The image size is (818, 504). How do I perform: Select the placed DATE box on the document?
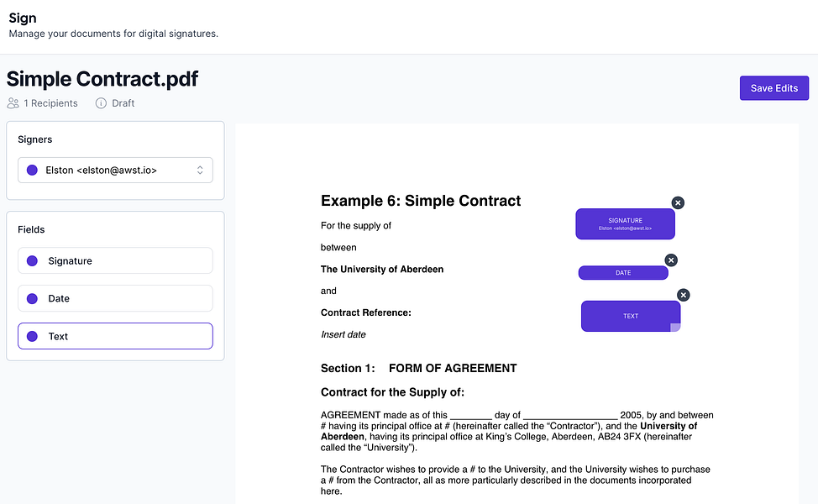[x=622, y=273]
